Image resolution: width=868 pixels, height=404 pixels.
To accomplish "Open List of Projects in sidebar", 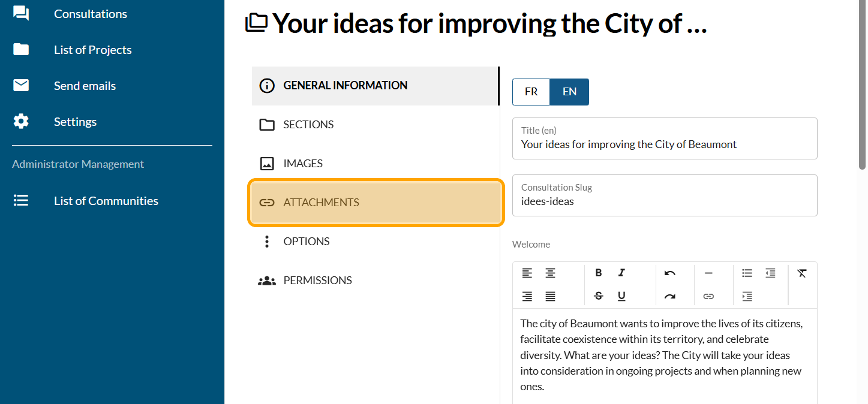I will click(x=92, y=50).
